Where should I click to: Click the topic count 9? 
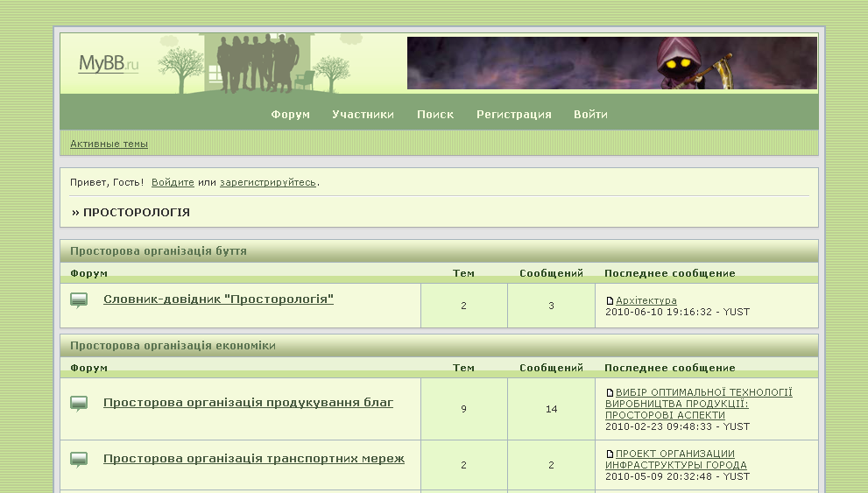pyautogui.click(x=464, y=409)
